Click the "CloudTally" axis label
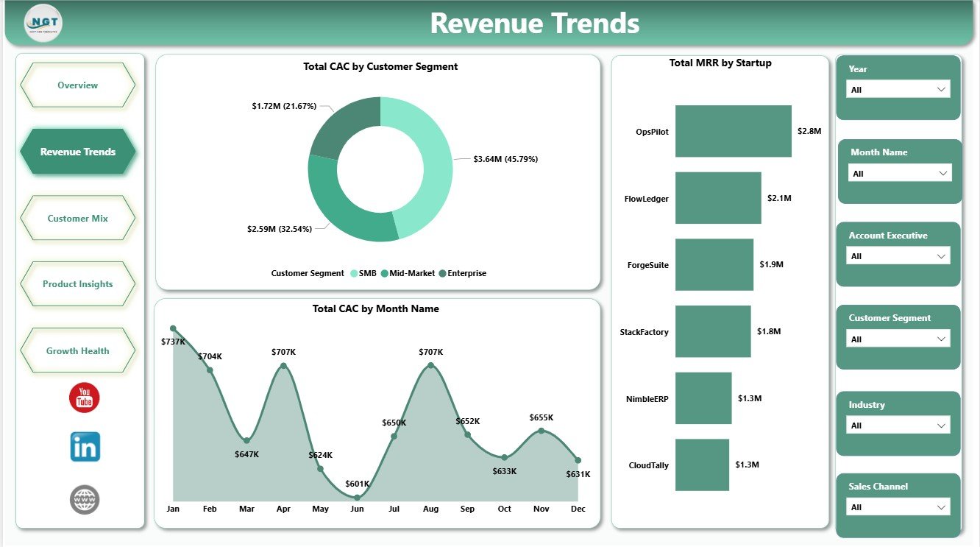The height and width of the screenshot is (547, 980). (x=649, y=465)
